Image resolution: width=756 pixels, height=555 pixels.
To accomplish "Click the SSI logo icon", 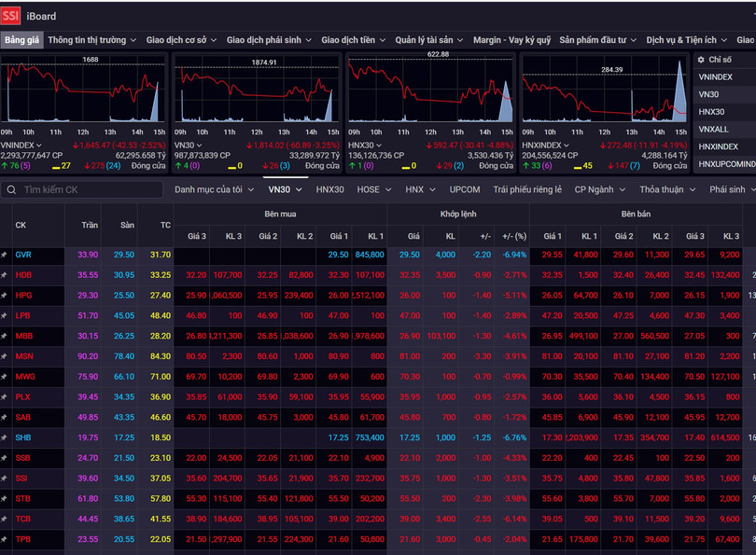I will click(11, 15).
